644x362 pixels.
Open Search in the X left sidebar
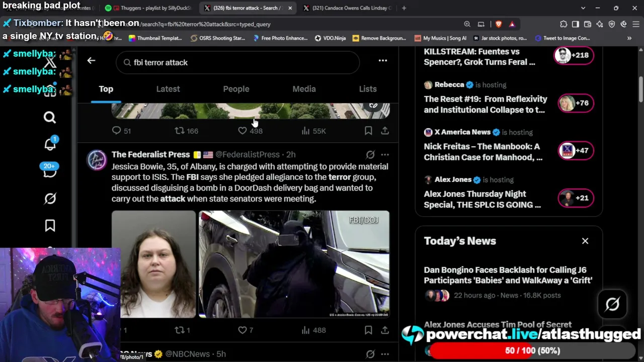click(50, 117)
